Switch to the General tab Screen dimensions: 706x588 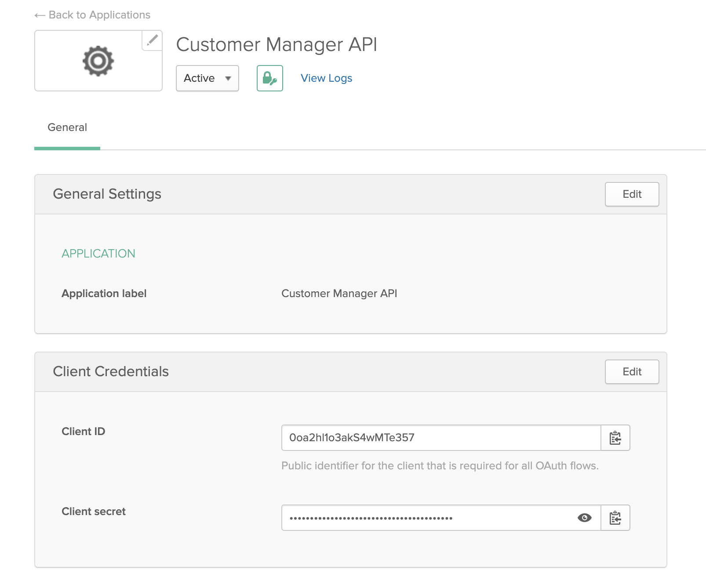coord(67,127)
